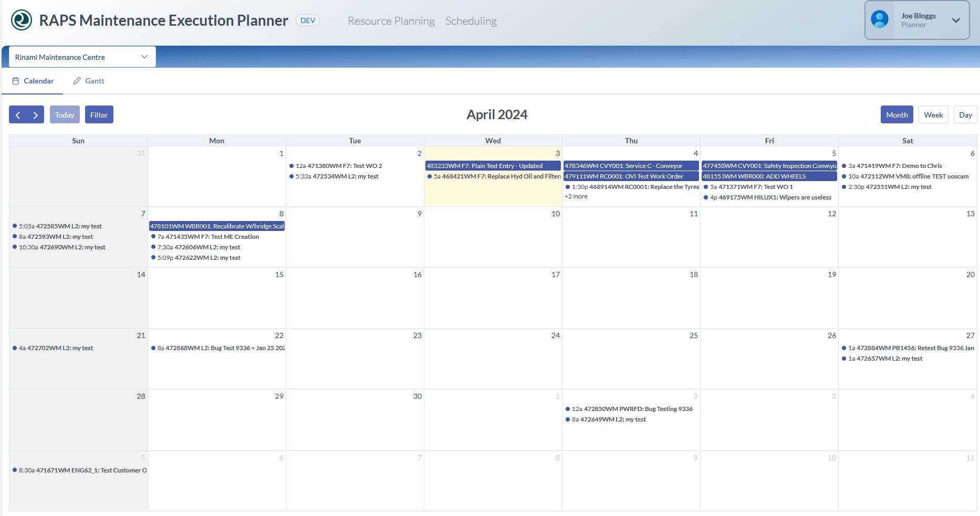The width and height of the screenshot is (980, 516).
Task: Expand the Joe Bloggs account menu
Action: tap(956, 20)
